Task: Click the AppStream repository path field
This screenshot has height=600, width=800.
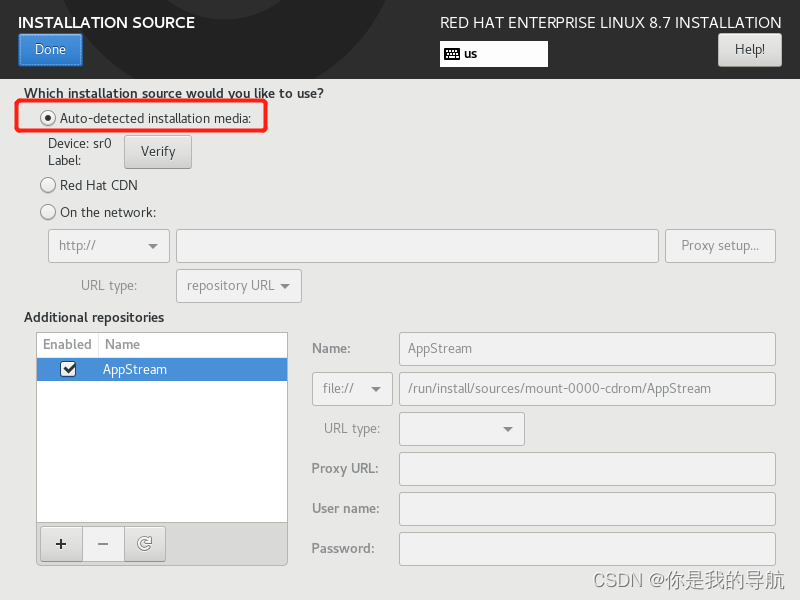Action: coord(587,389)
